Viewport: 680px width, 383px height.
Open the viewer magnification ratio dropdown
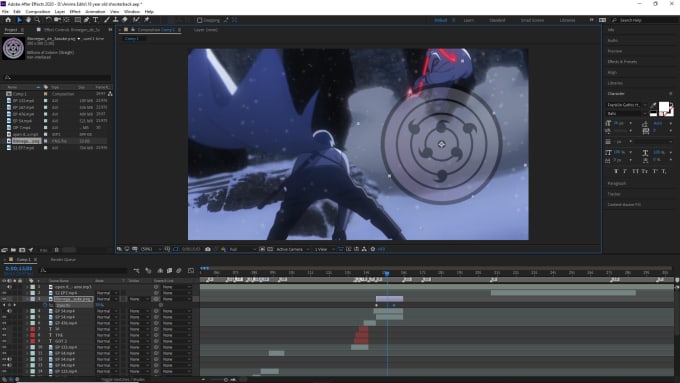[x=150, y=249]
